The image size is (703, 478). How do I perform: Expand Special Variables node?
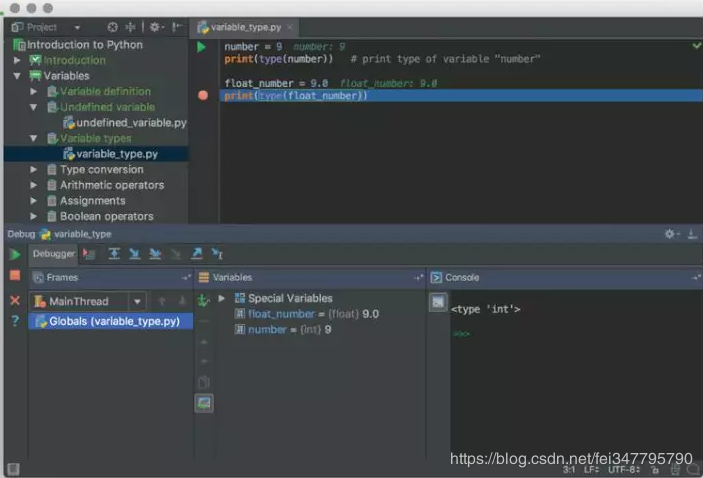(x=221, y=298)
